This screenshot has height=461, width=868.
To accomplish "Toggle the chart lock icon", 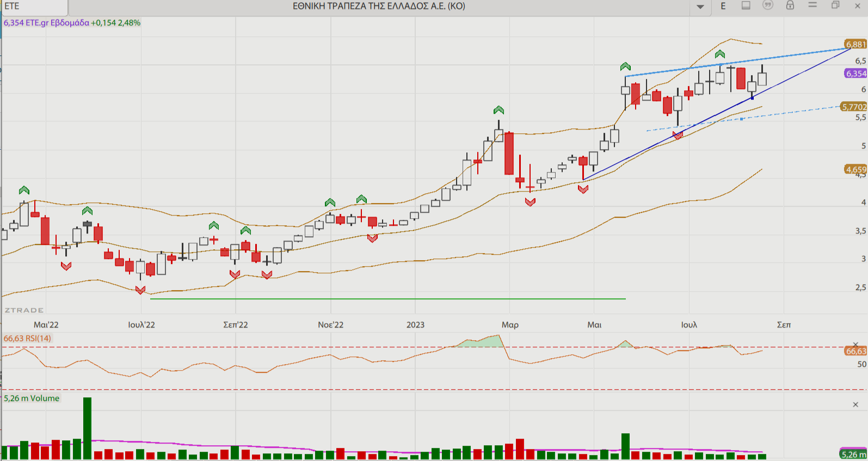I will click(790, 5).
